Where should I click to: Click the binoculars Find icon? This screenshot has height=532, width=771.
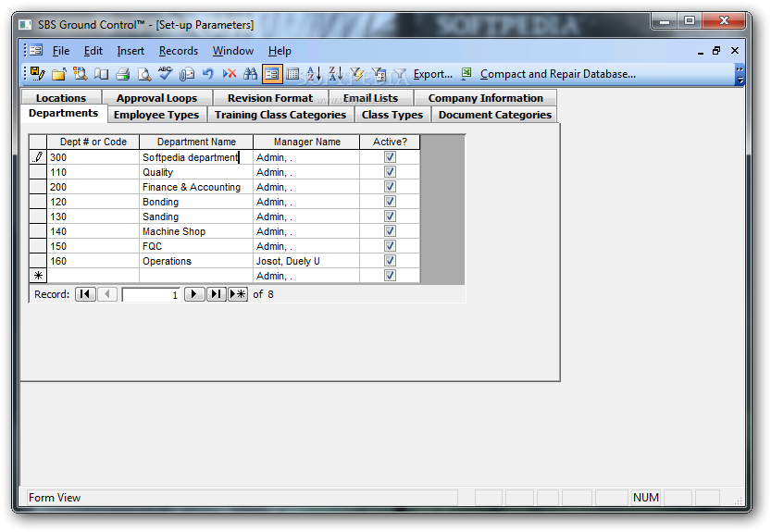(250, 74)
